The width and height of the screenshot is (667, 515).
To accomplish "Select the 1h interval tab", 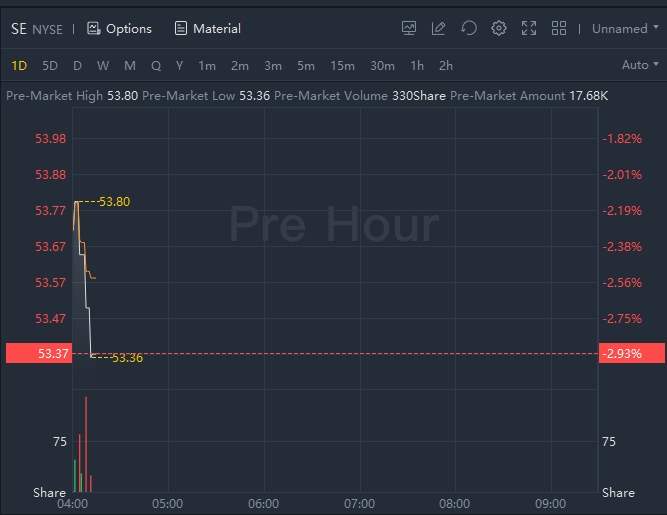I will [x=417, y=66].
